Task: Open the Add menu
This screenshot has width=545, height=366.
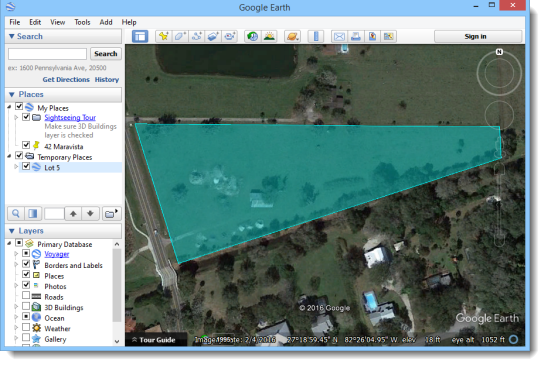Action: pyautogui.click(x=106, y=22)
